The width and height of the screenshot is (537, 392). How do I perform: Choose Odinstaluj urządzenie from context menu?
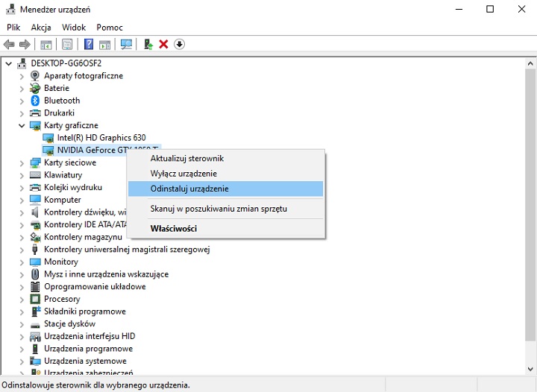point(189,189)
